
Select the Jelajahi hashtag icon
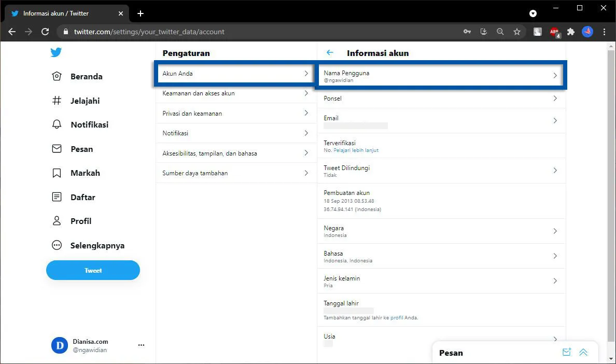pos(56,101)
